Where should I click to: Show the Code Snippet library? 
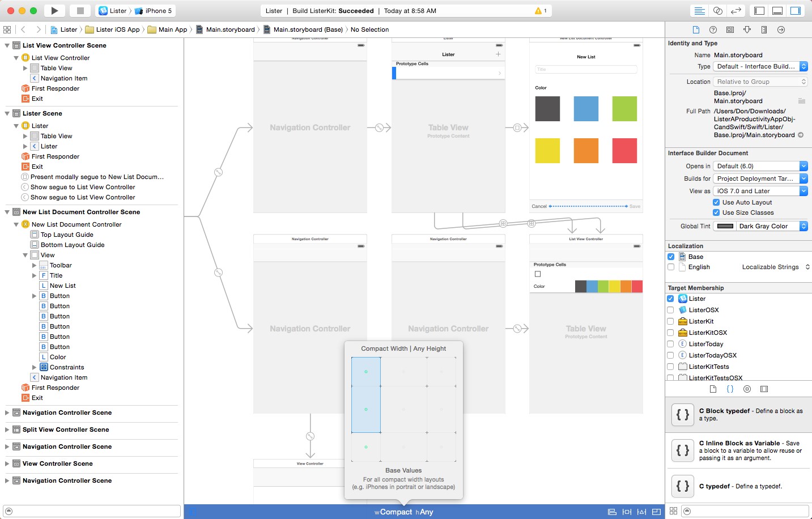click(x=730, y=389)
